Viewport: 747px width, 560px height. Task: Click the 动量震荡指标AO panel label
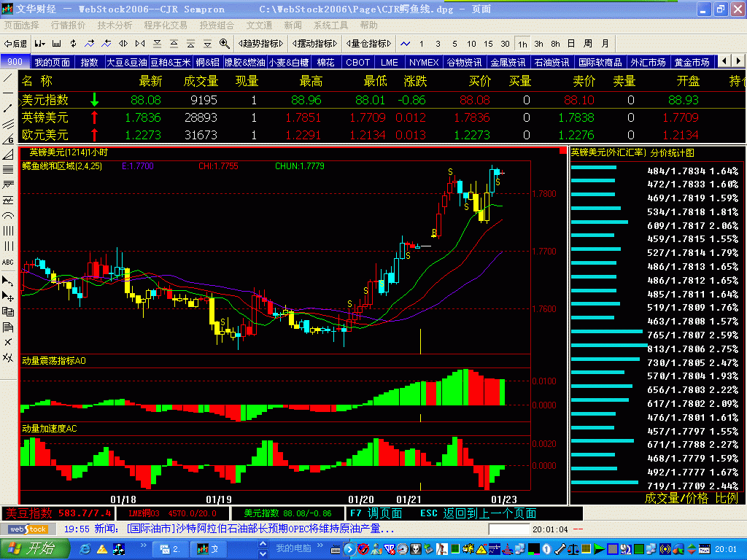pyautogui.click(x=54, y=361)
